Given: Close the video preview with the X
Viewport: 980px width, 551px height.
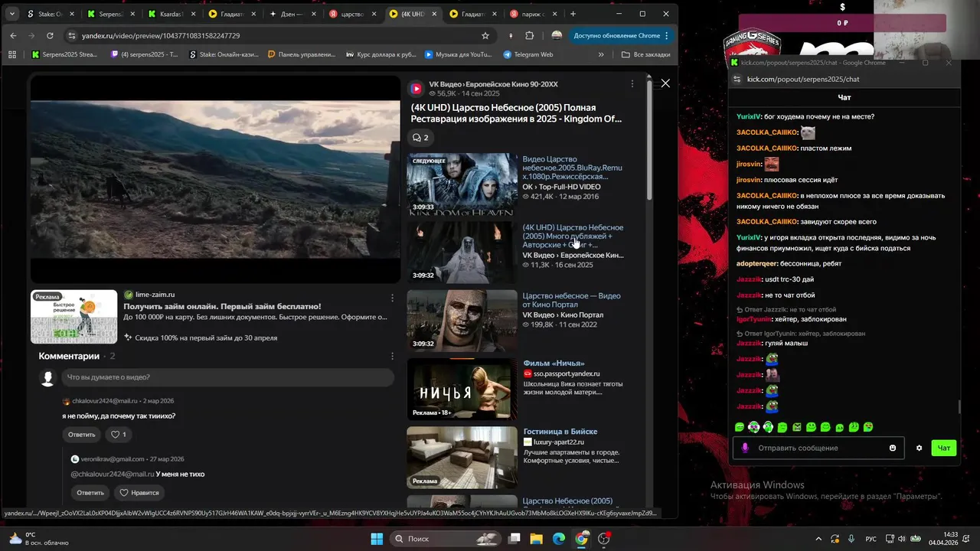Looking at the screenshot, I should (665, 83).
